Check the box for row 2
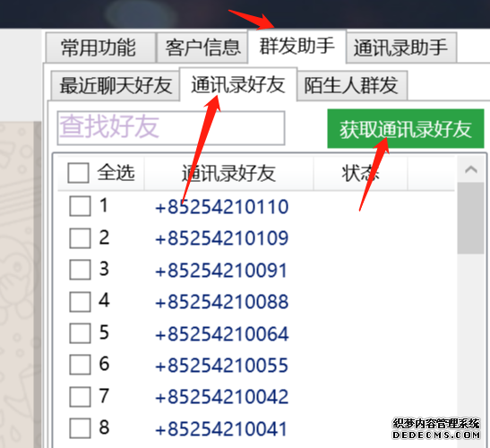490x448 pixels. (x=80, y=238)
